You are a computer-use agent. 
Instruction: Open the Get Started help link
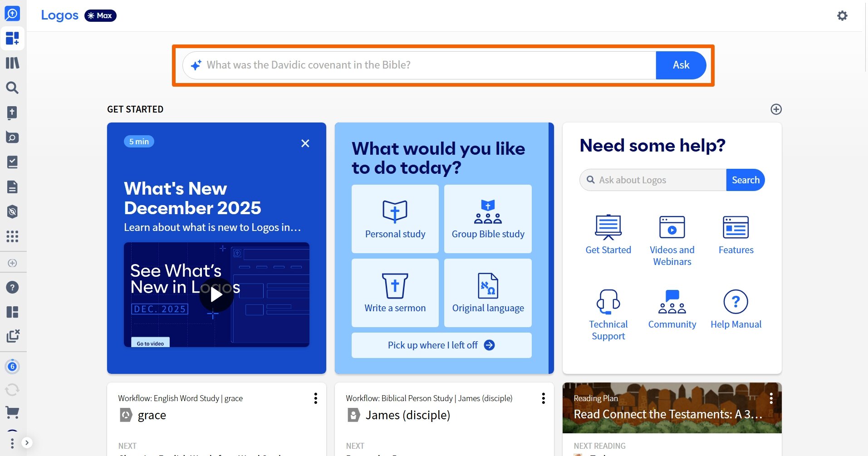click(608, 235)
